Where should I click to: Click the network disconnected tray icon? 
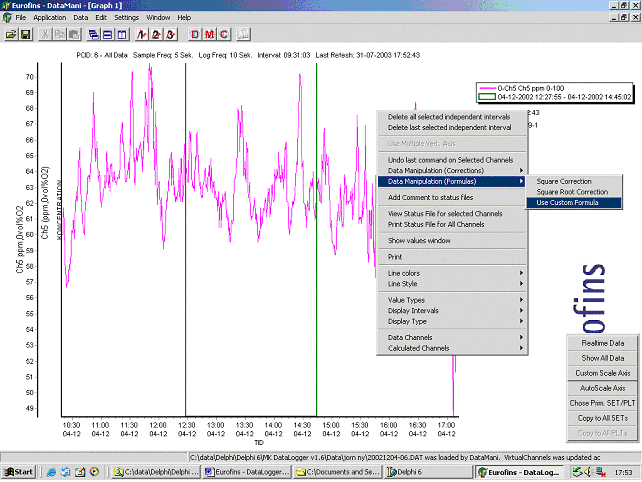600,472
